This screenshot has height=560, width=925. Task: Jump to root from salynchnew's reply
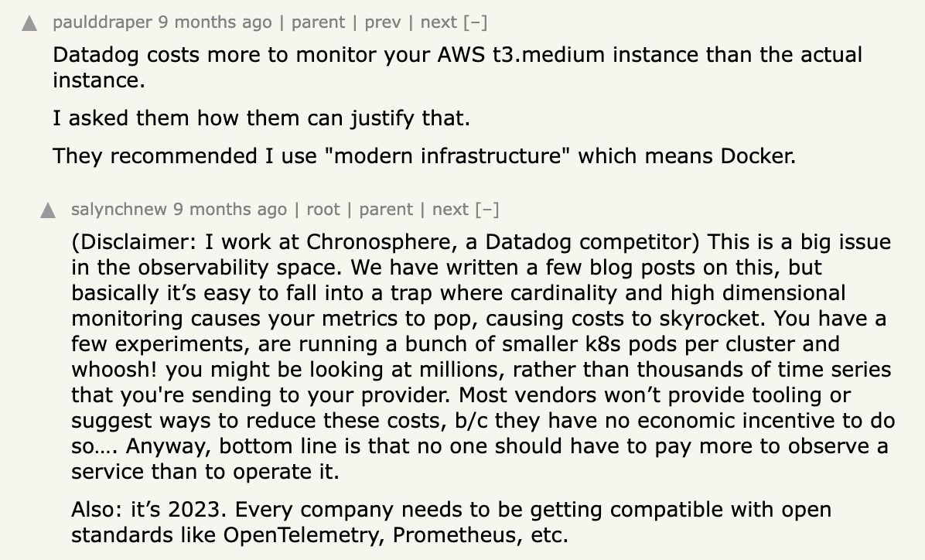pos(323,209)
